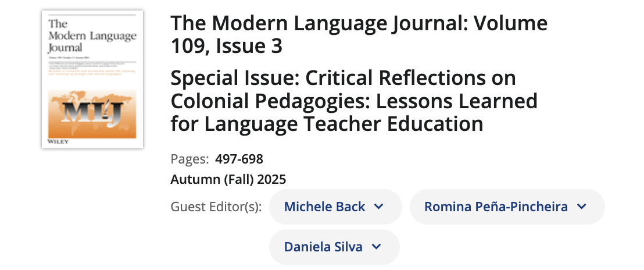Image resolution: width=644 pixels, height=270 pixels.
Task: Open the Volume 109, Issue 3 heading
Action: click(359, 34)
